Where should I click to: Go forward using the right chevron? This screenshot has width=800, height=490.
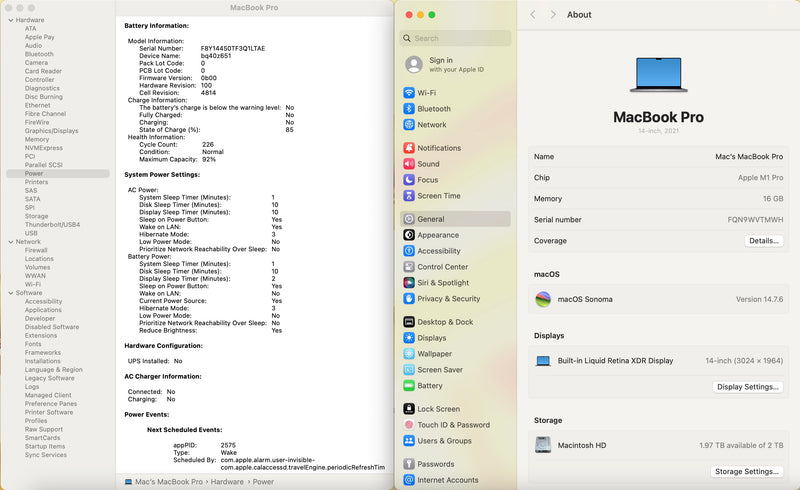point(553,15)
